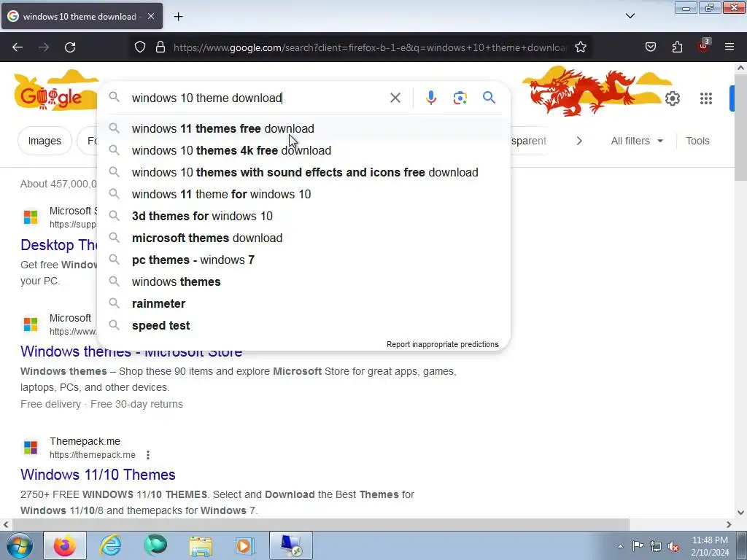Expand the All filters dropdown
This screenshot has height=560, width=747.
tap(637, 141)
